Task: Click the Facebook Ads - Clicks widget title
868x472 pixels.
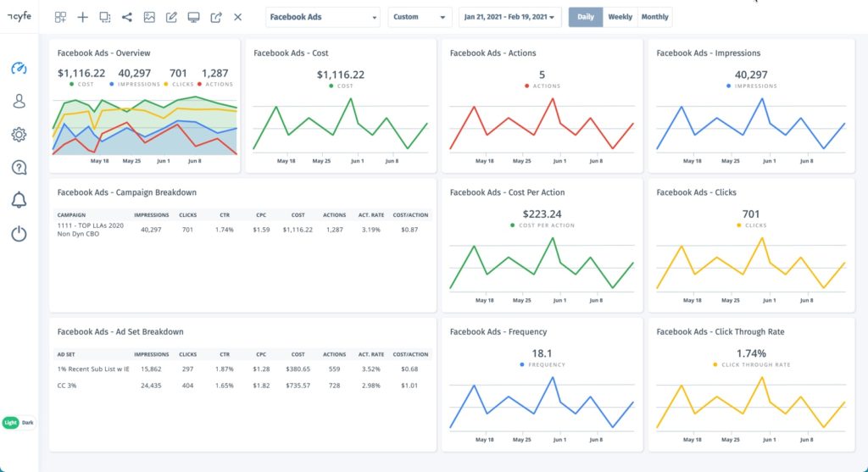Action: 696,192
